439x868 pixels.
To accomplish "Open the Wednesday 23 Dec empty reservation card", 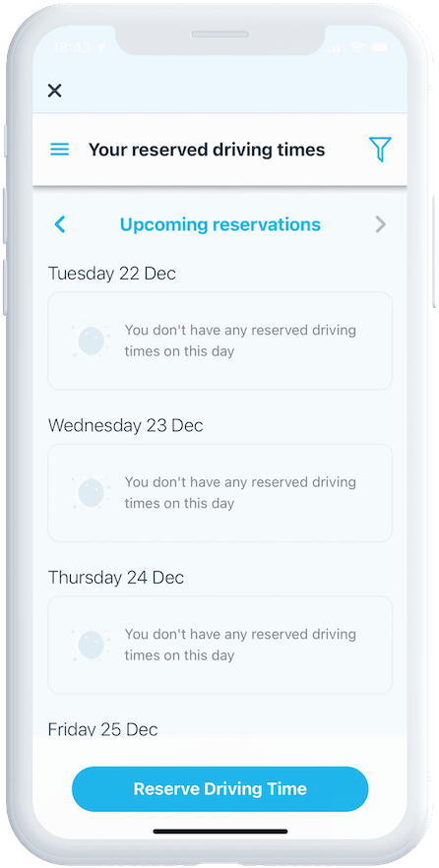I will (219, 493).
